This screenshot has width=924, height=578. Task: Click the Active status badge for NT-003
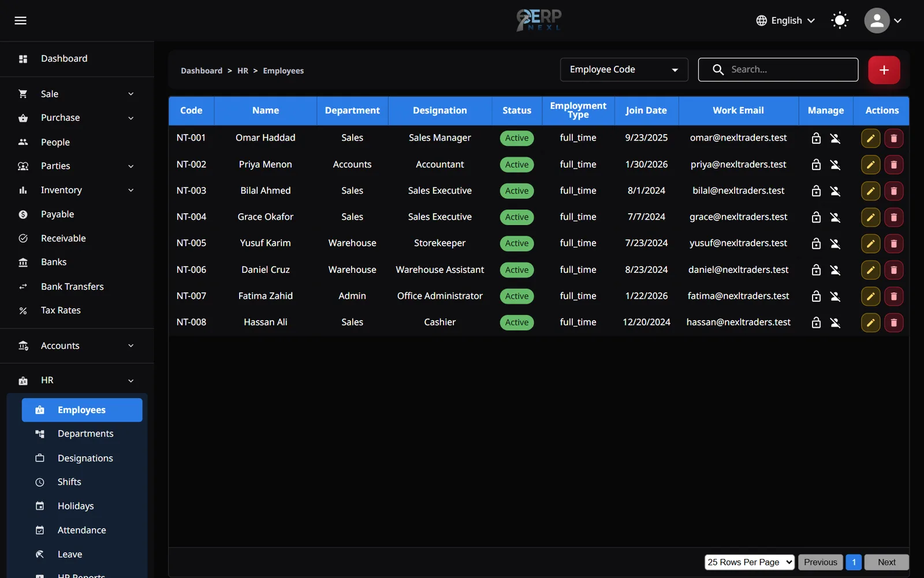517,191
